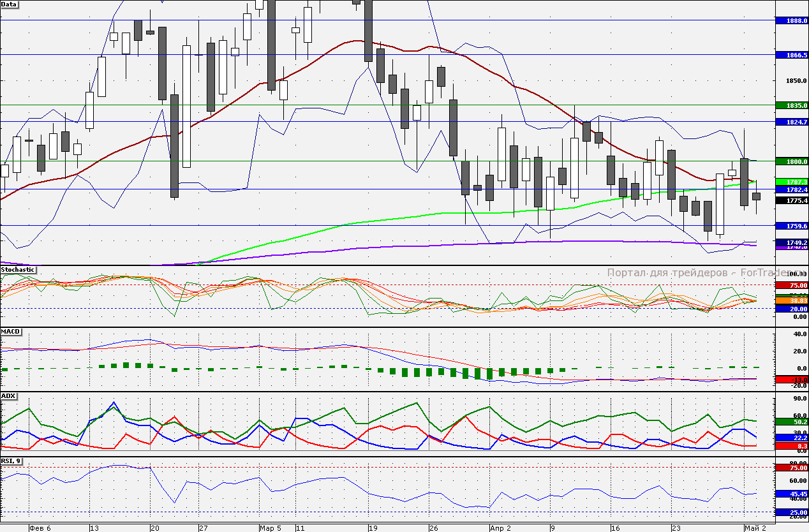
Task: Select the Апр 2 date on timeline
Action: (500, 528)
